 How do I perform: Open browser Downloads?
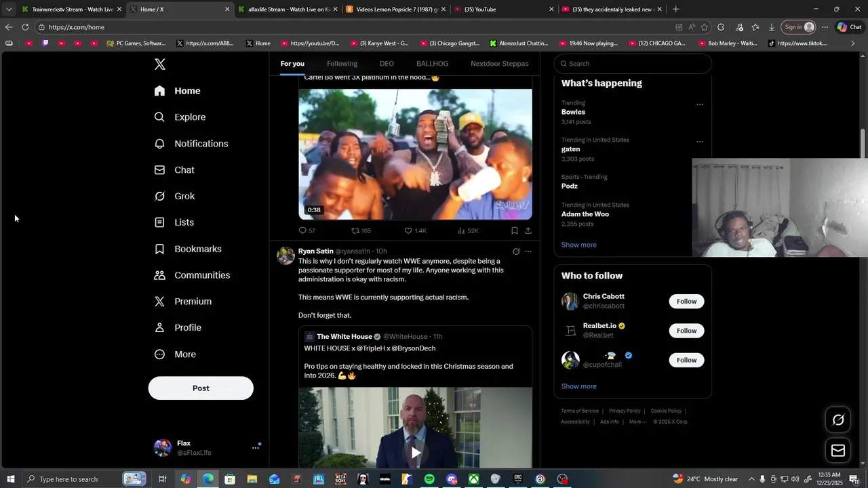772,27
